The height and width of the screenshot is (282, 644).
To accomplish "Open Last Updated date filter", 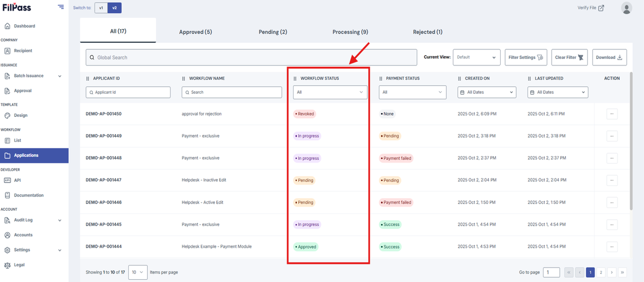I will (558, 92).
